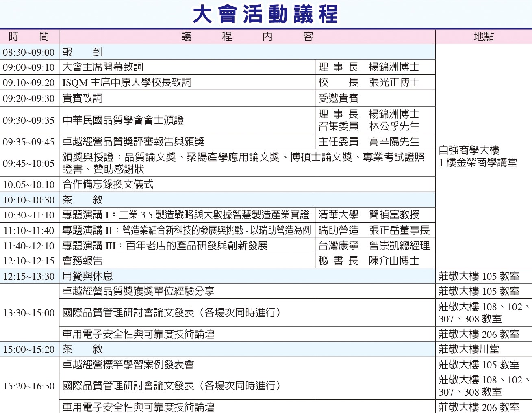This screenshot has height=413, width=532.
Task: Click 清華大學 簡禎富教授
Action: tap(369, 215)
